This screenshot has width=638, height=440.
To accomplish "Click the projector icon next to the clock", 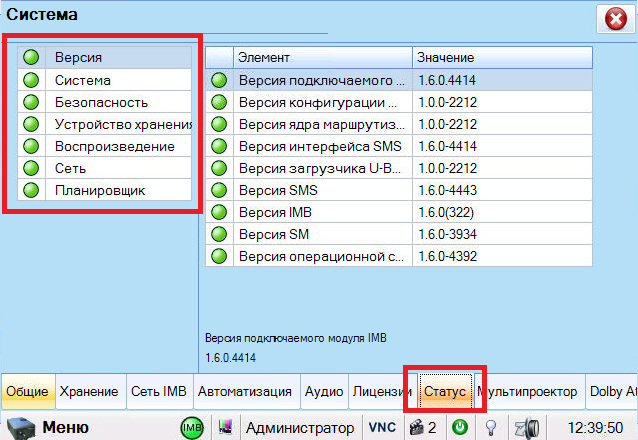I will pyautogui.click(x=522, y=427).
